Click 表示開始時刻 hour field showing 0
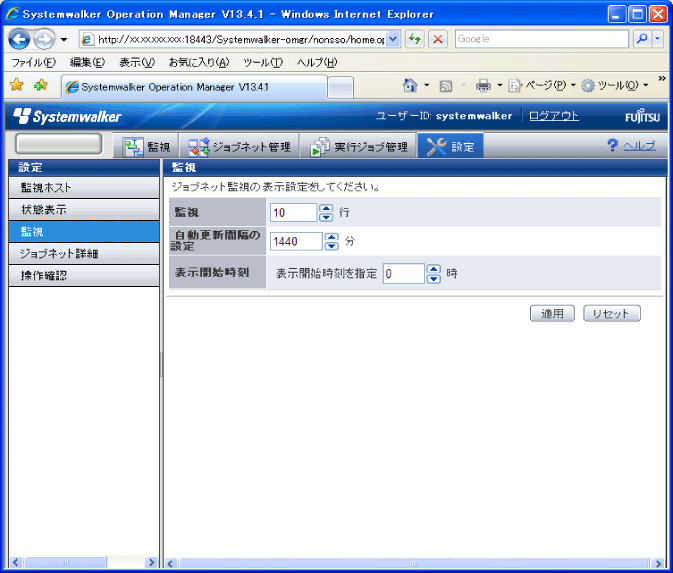 pos(403,274)
